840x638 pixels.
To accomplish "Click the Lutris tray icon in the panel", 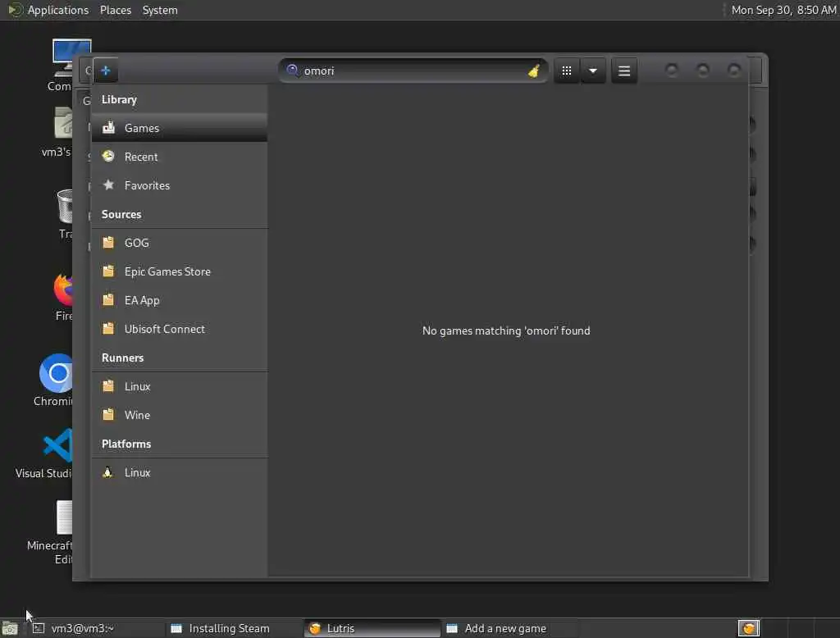I will click(x=748, y=628).
